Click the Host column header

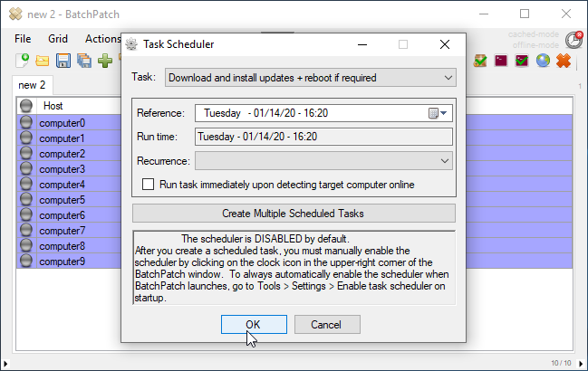point(53,106)
